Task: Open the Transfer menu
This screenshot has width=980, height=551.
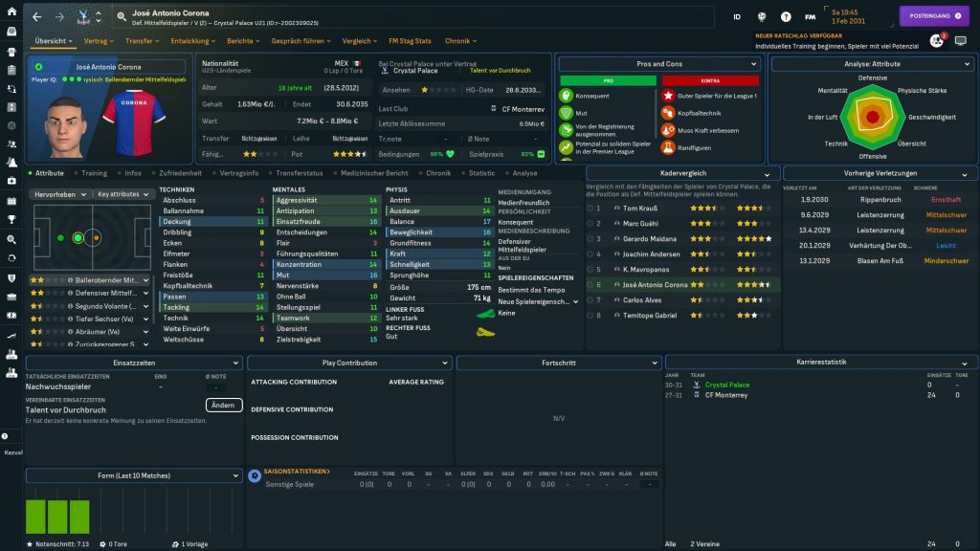Action: [143, 41]
